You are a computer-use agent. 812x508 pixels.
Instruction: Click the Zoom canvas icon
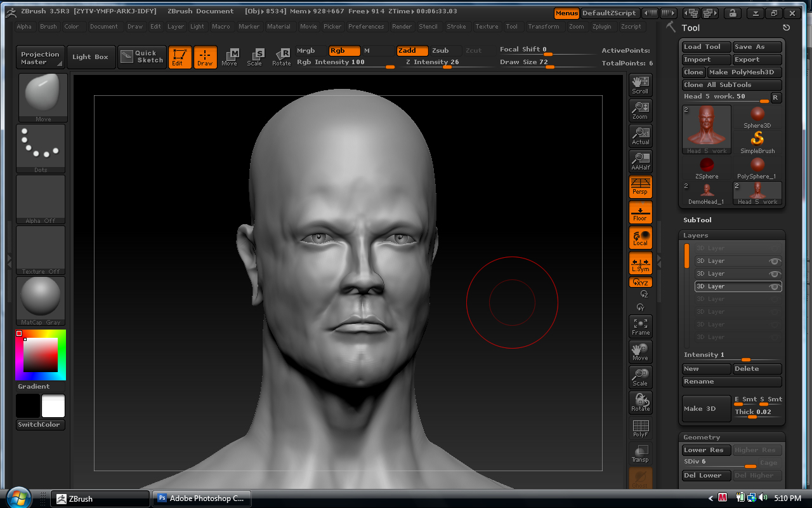click(x=640, y=110)
